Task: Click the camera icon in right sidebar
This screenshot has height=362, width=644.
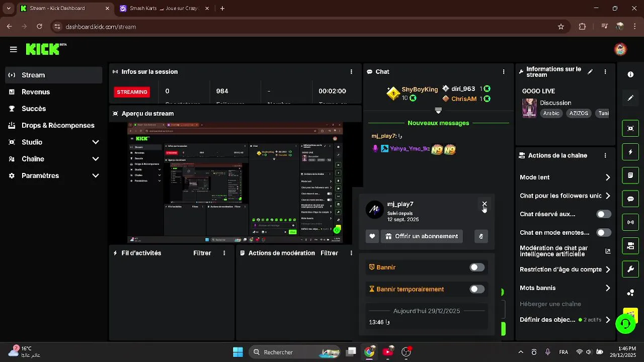Action: click(630, 246)
